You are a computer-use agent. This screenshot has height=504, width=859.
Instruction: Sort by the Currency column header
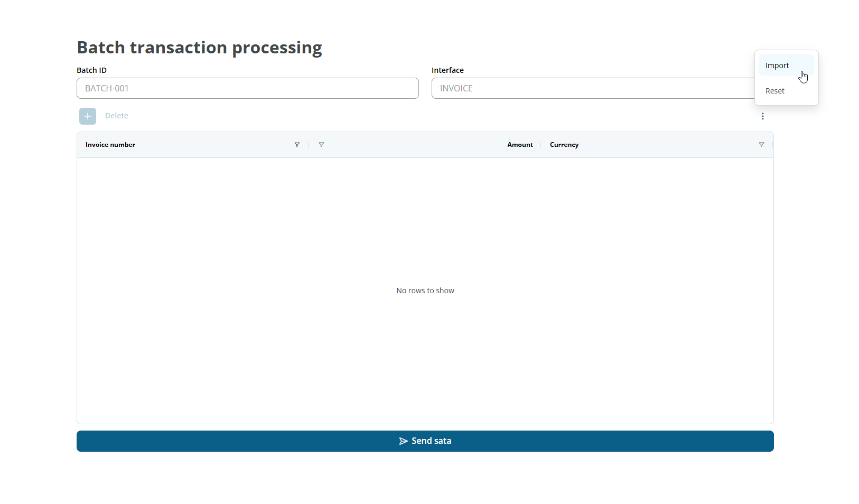(x=564, y=144)
